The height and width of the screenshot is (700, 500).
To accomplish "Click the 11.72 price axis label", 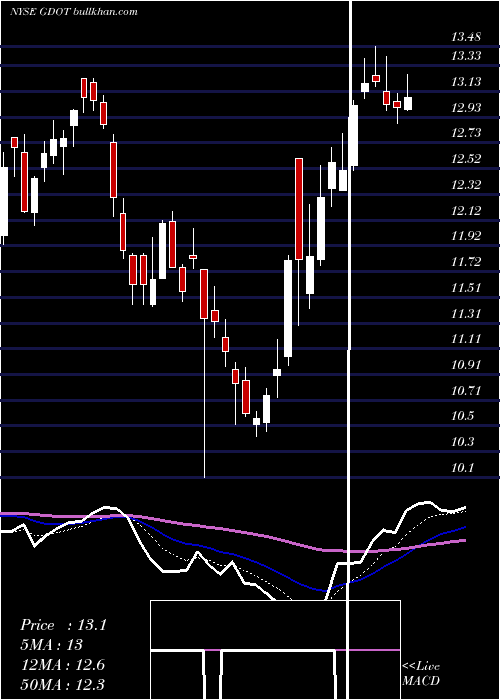I will point(466,262).
